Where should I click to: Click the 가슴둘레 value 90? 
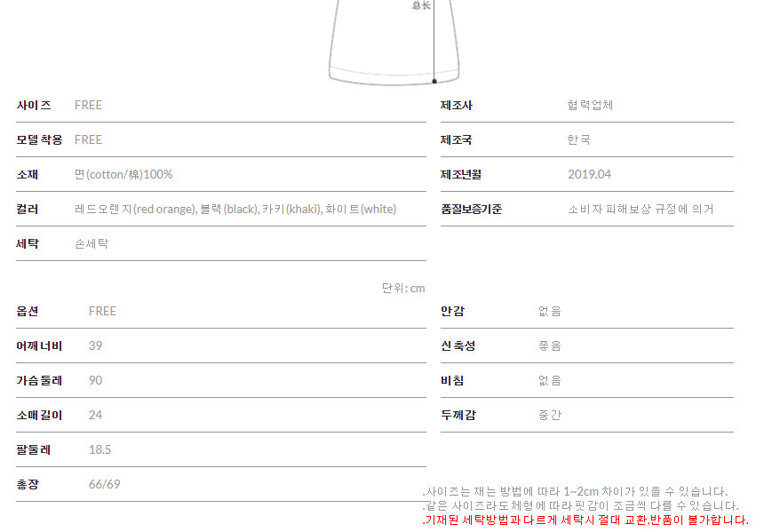coord(96,380)
